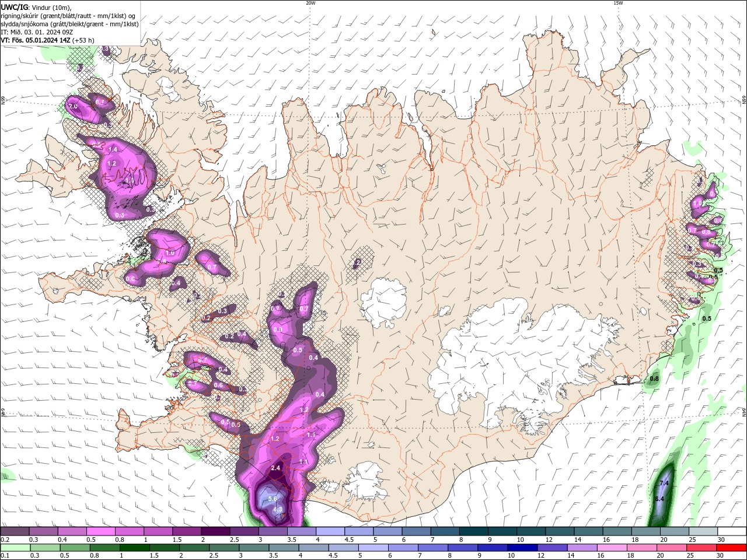Pick upper legend swatch between 0.2 and 0.3

coord(15,531)
